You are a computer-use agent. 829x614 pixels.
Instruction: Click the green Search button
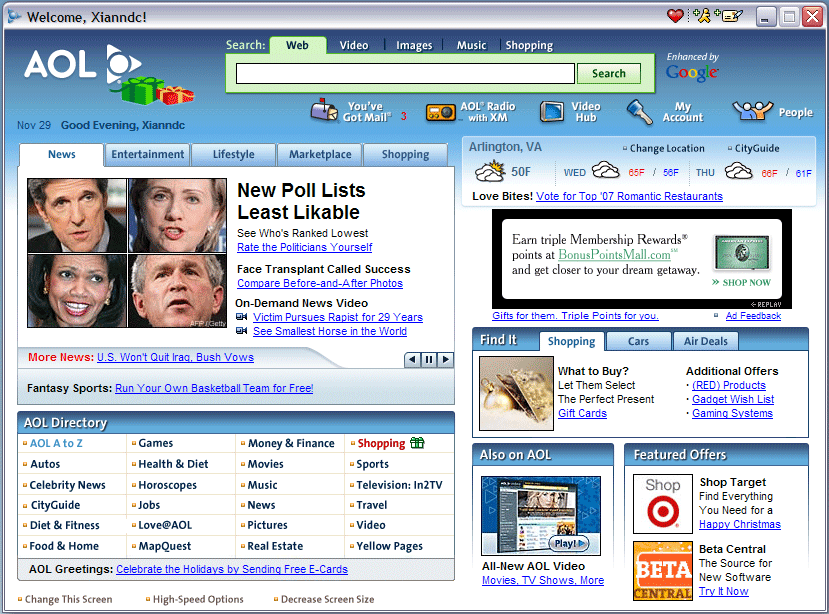609,74
